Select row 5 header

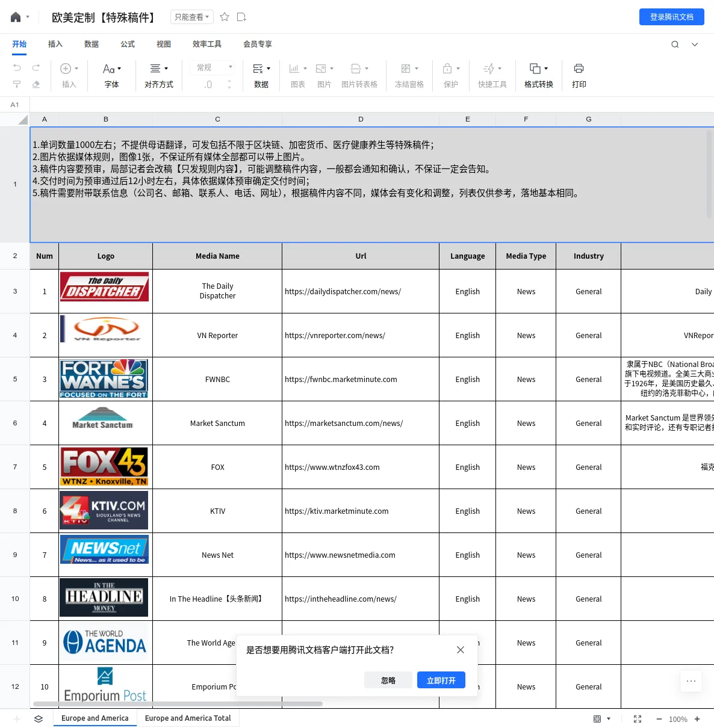pyautogui.click(x=15, y=379)
